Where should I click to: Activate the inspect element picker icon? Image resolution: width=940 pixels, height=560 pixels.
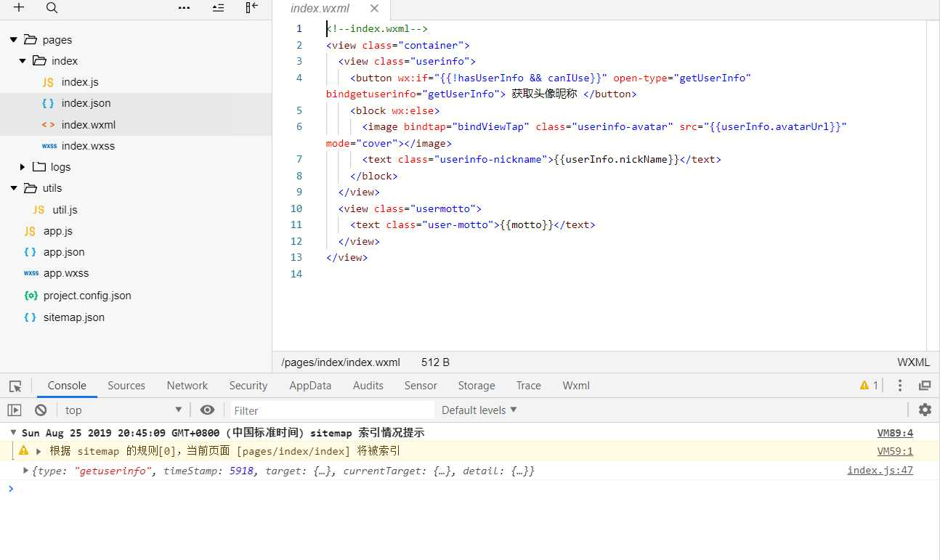pyautogui.click(x=15, y=386)
